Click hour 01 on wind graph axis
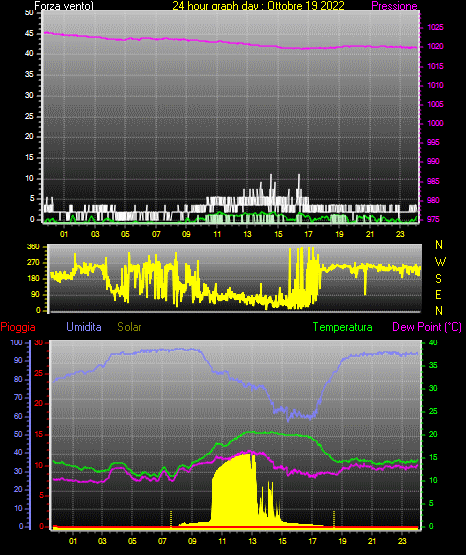466x555 pixels. (x=64, y=234)
